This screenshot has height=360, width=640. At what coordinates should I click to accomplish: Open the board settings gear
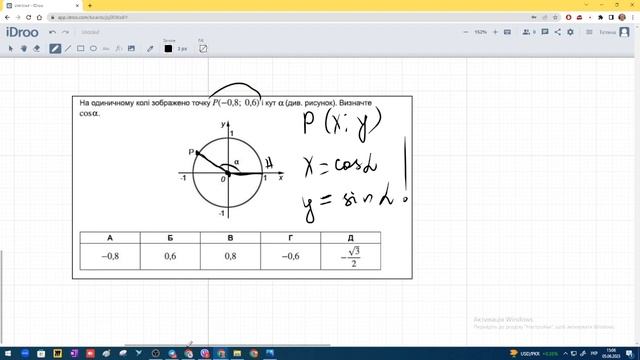click(570, 32)
